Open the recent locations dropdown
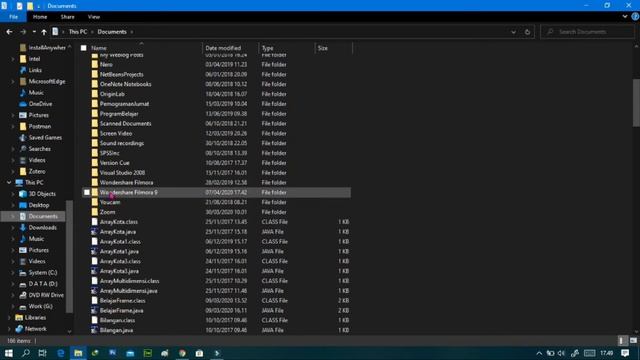Viewport: 640px width, 360px height. point(34,32)
